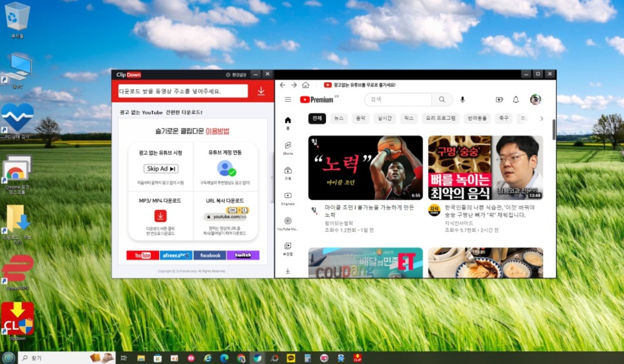Viewport: 624px width, 364px height.
Task: Click the 마이클 조던 video title
Action: click(369, 211)
